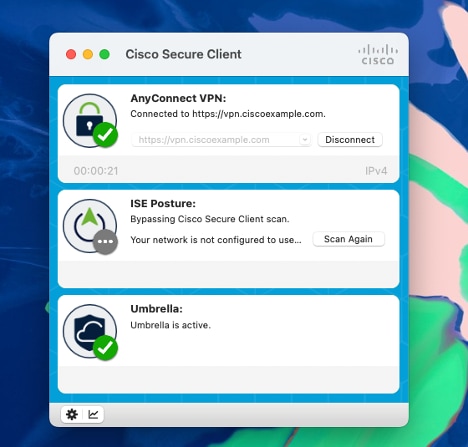Click the IPv4 status label
The width and height of the screenshot is (468, 447).
pyautogui.click(x=376, y=171)
